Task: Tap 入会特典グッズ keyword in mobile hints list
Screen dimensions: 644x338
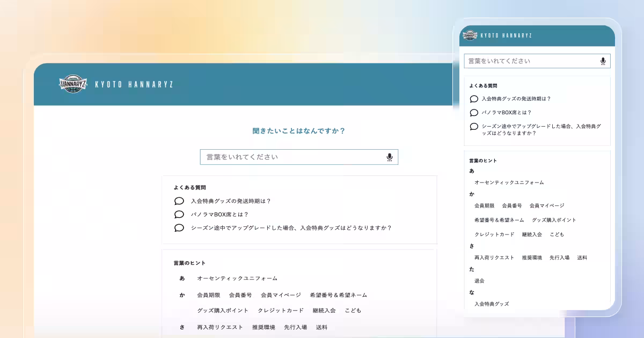Action: click(492, 304)
